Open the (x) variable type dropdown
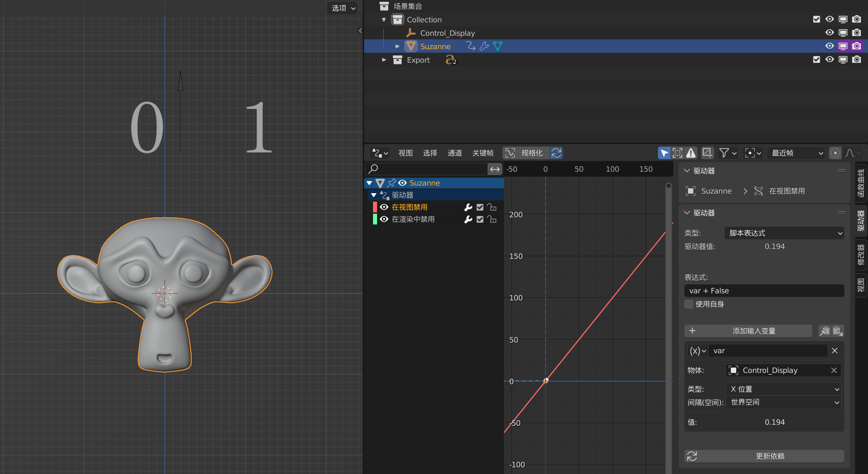The image size is (868, 474). pos(697,351)
